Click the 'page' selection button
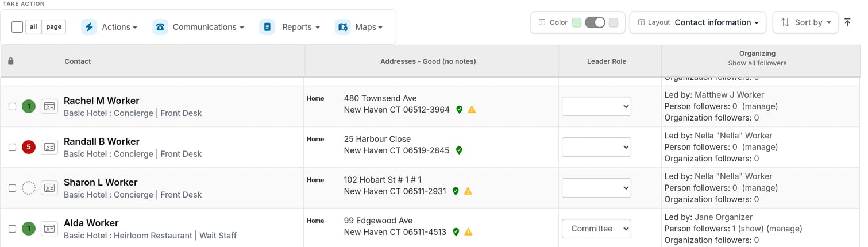 pos(54,26)
